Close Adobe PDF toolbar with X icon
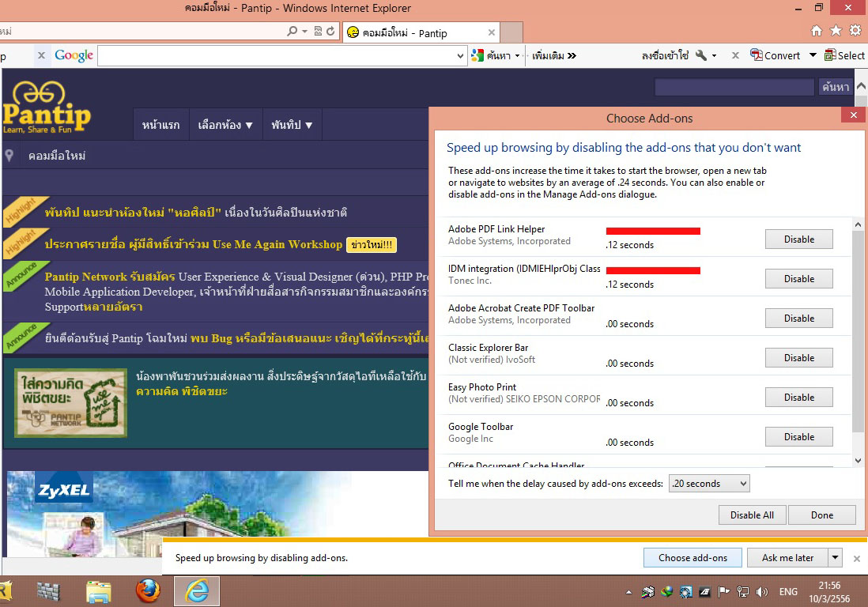Viewport: 868px width, 607px height. [735, 55]
